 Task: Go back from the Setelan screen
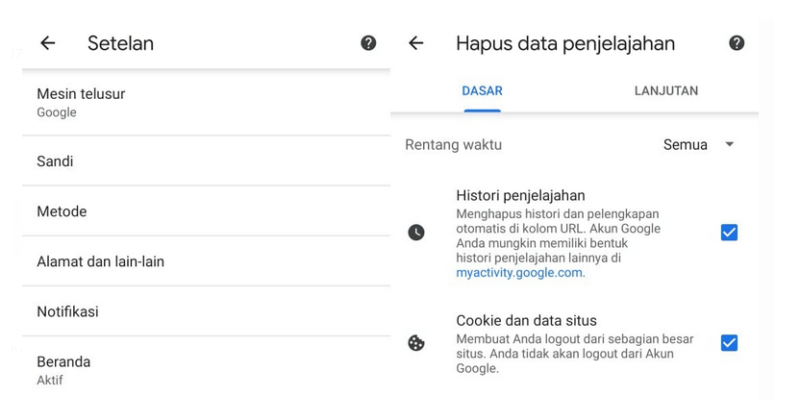tap(47, 43)
